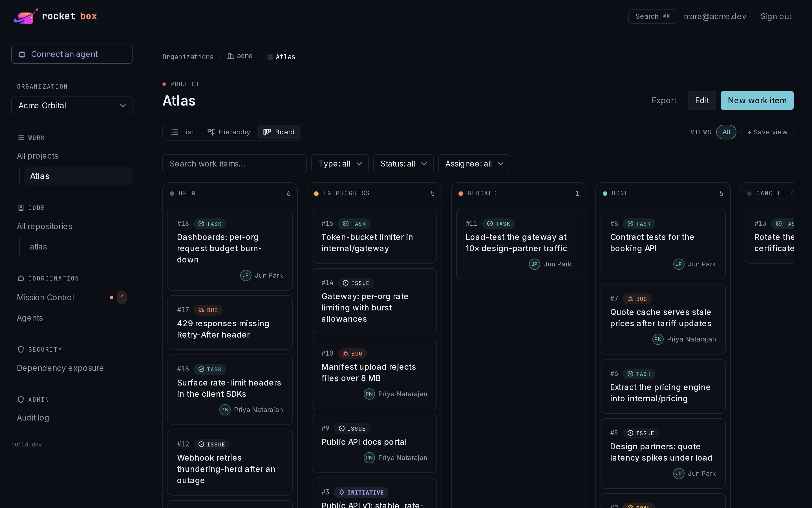The height and width of the screenshot is (508, 812).
Task: Click the Export link
Action: pos(664,100)
